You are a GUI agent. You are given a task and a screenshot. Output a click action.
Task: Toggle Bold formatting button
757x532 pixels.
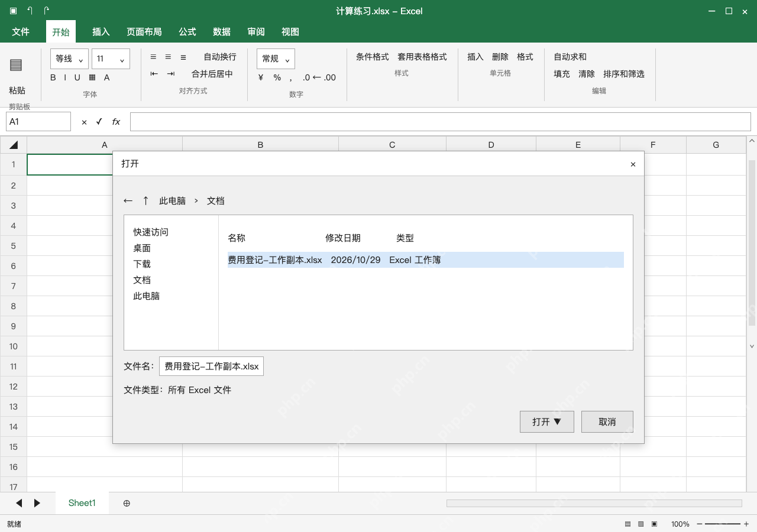coord(53,77)
